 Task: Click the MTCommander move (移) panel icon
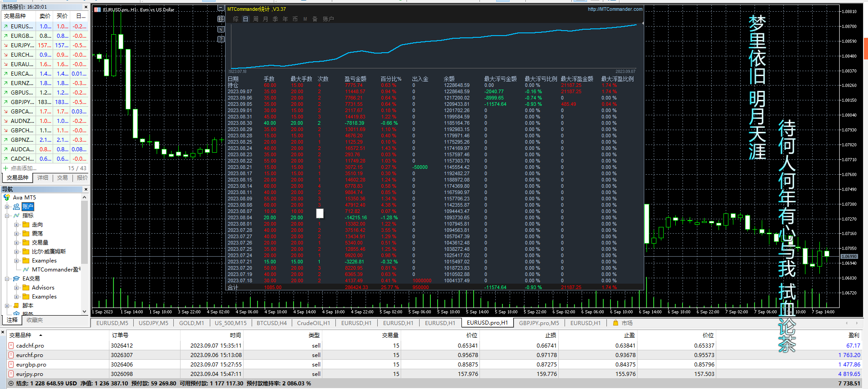click(221, 19)
